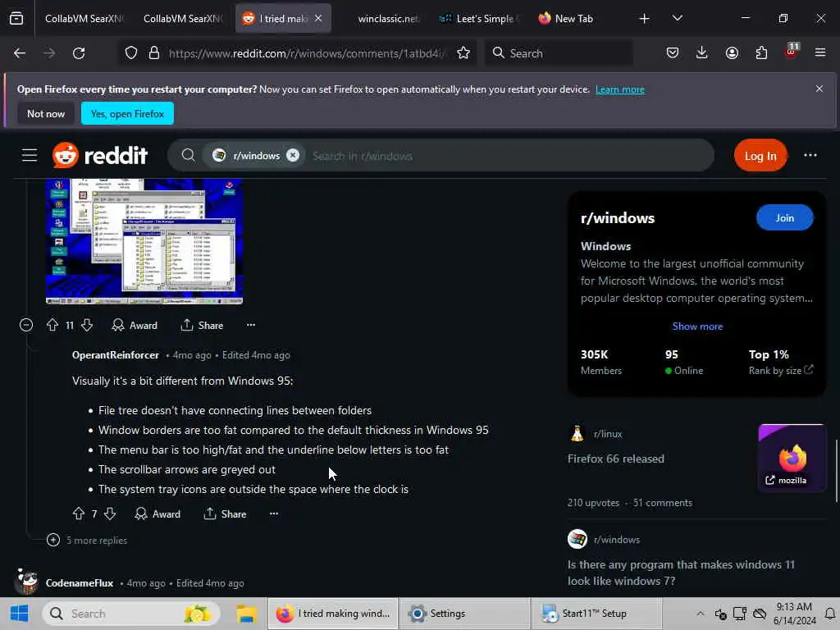Open more options on the 11-point comment

(251, 325)
